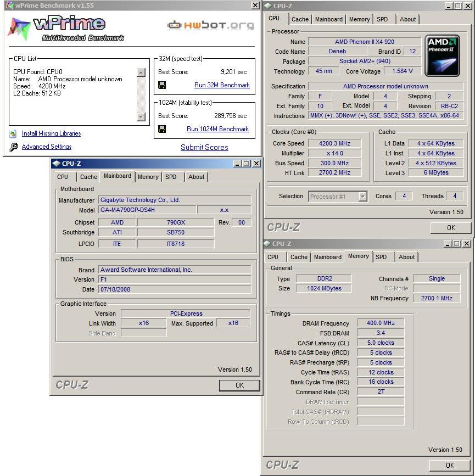Open Install Missing Libraries link
The height and width of the screenshot is (476, 475).
51,133
